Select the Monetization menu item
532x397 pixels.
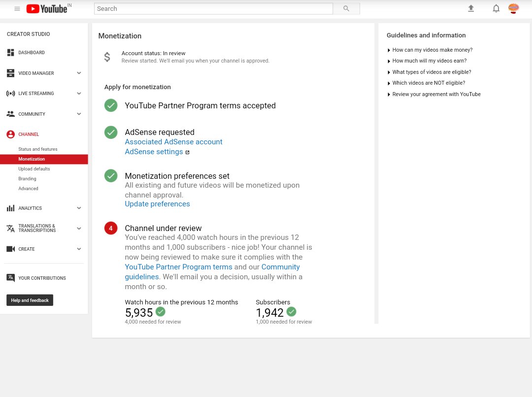click(44, 159)
